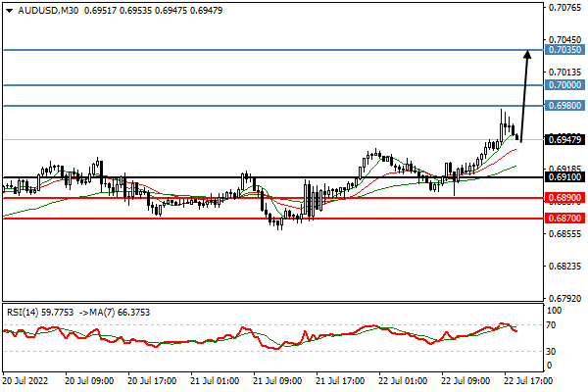Click the triangle icon beside the AUDUSD,M30 title
This screenshot has height=392, width=588.
[x=8, y=10]
